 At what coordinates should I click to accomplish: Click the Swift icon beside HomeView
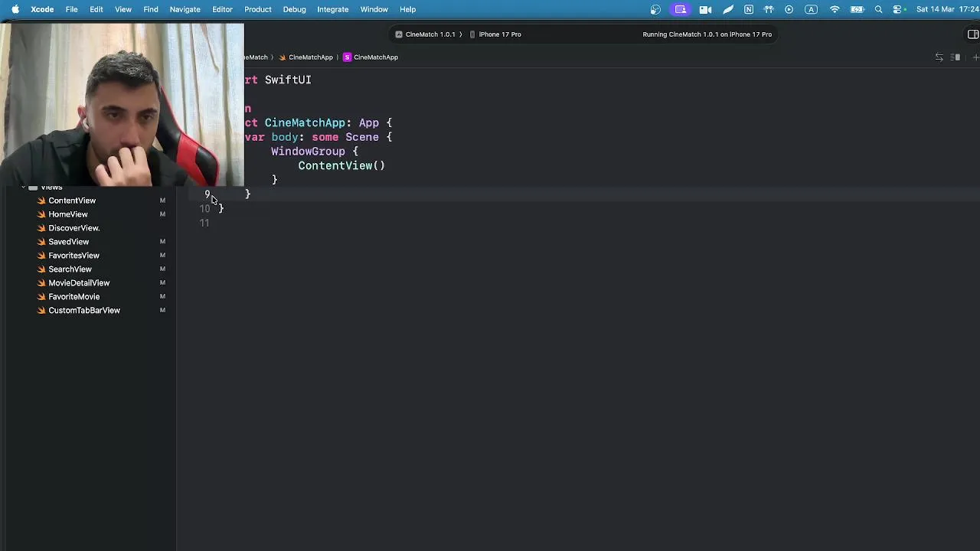click(x=41, y=214)
